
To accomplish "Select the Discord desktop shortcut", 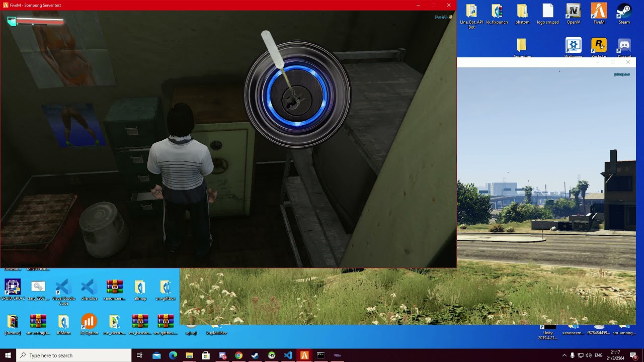I will [x=624, y=48].
